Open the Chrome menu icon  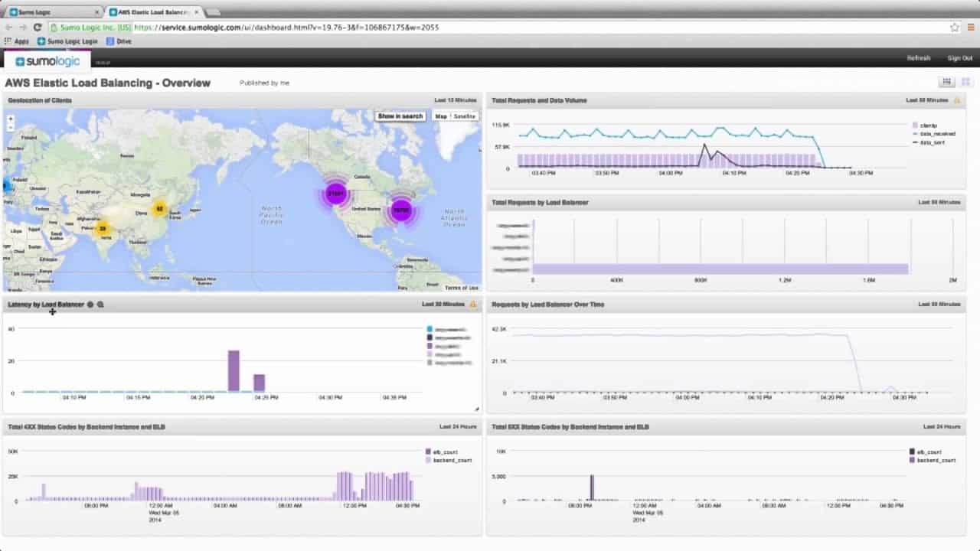pyautogui.click(x=970, y=28)
